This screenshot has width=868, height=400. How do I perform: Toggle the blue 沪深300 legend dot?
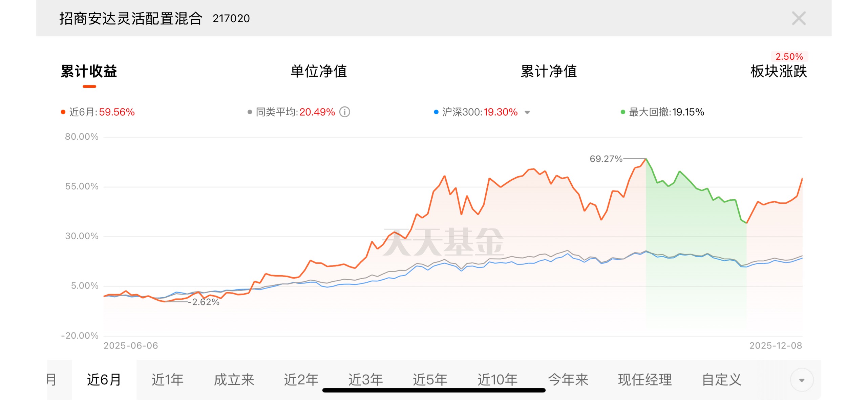pyautogui.click(x=436, y=112)
